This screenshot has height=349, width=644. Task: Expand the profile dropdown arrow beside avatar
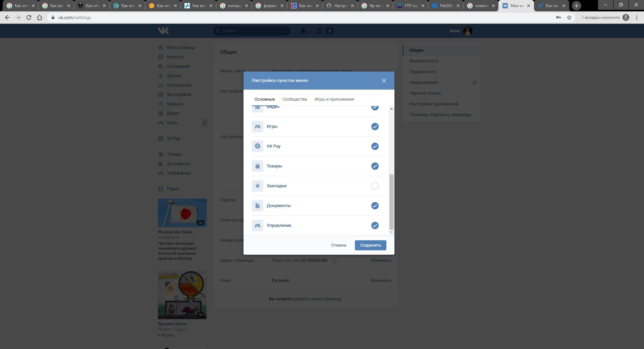click(x=476, y=31)
